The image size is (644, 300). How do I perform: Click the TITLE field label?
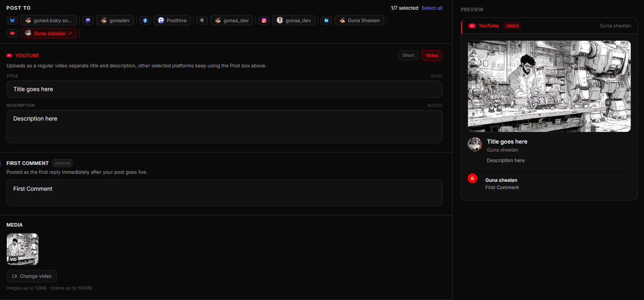12,76
